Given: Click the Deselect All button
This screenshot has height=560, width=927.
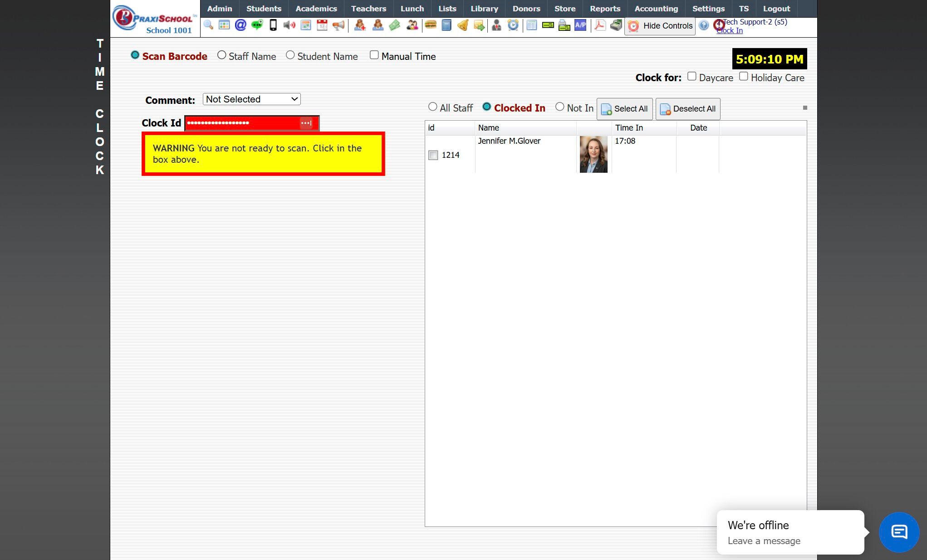Looking at the screenshot, I should click(687, 109).
